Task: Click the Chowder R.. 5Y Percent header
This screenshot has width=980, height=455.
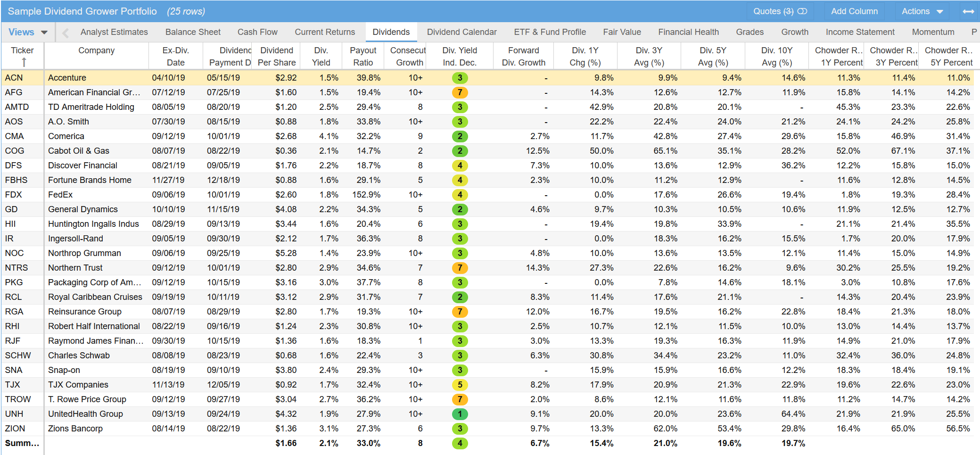Action: click(x=948, y=56)
